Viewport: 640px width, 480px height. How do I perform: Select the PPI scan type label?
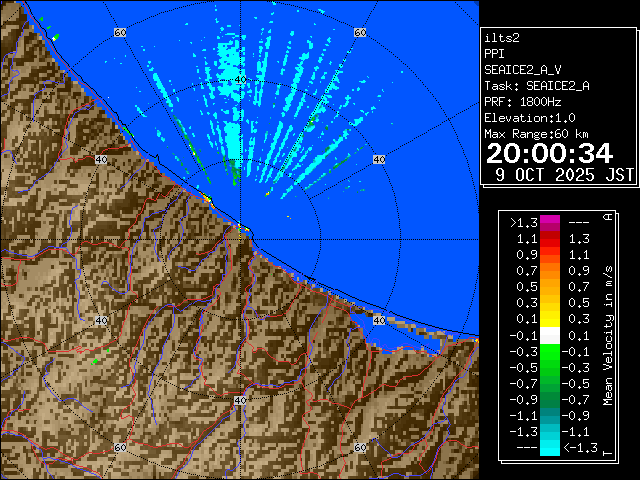click(494, 55)
